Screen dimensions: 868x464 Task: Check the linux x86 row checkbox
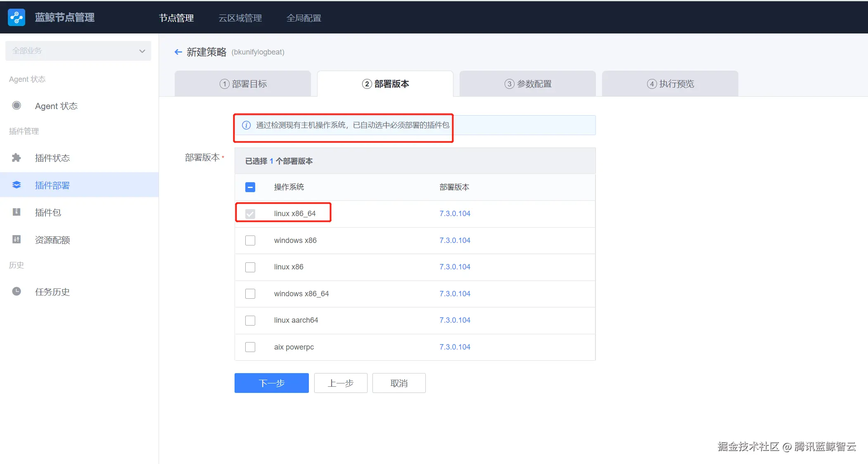tap(250, 267)
